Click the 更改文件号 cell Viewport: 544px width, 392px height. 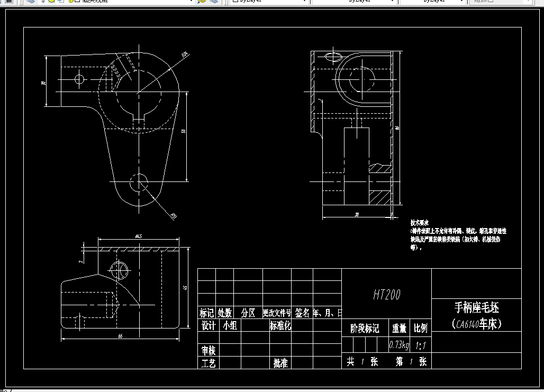coord(277,313)
